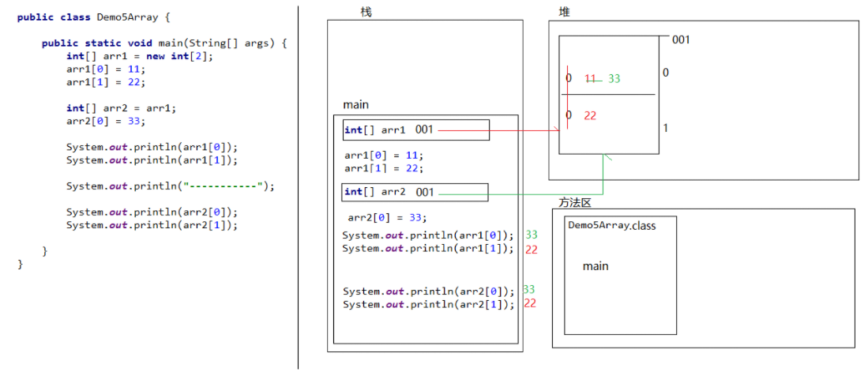This screenshot has height=372, width=868.
Task: Select "int[] arr1 = new int[2];" line
Action: tap(139, 56)
